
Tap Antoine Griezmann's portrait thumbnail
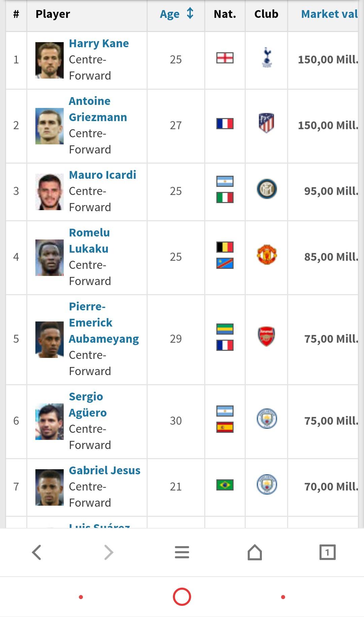(x=50, y=126)
